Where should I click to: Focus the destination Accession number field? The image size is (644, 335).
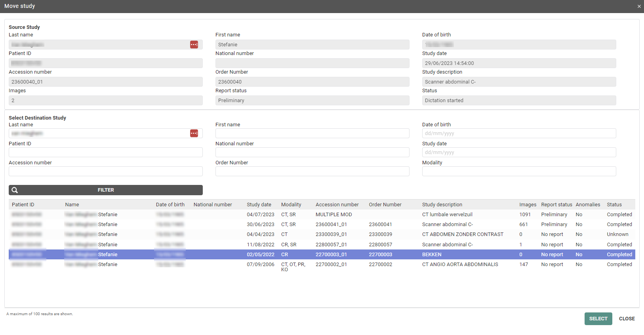106,171
